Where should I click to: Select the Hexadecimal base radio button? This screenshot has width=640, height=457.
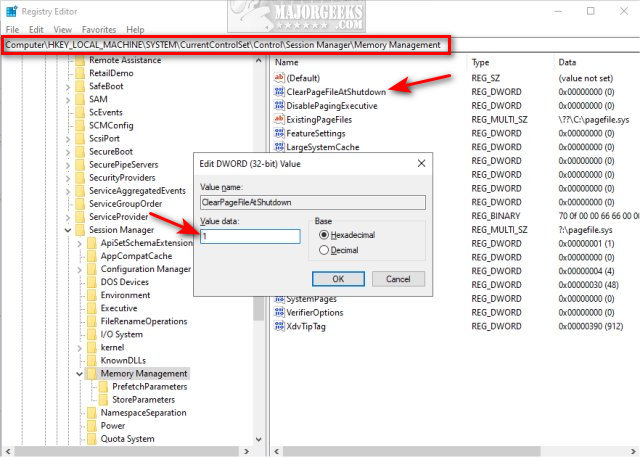point(324,235)
